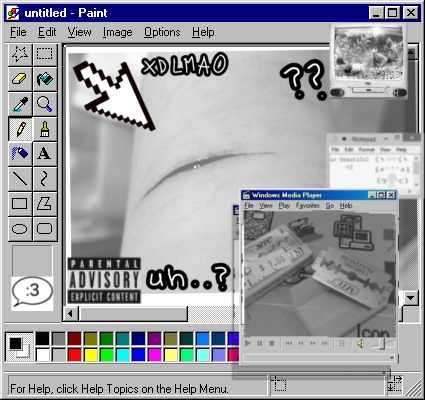The image size is (425, 400).
Task: Open Paint's Edit menu
Action: [x=47, y=32]
